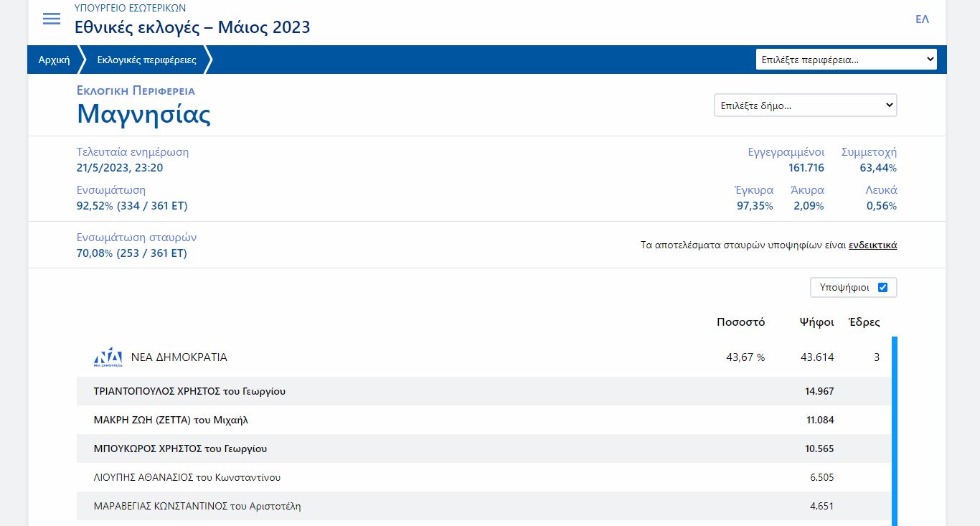Viewport: 980px width, 526px height.
Task: Click the Εγγεγραμμένοι value 161.716
Action: [806, 168]
